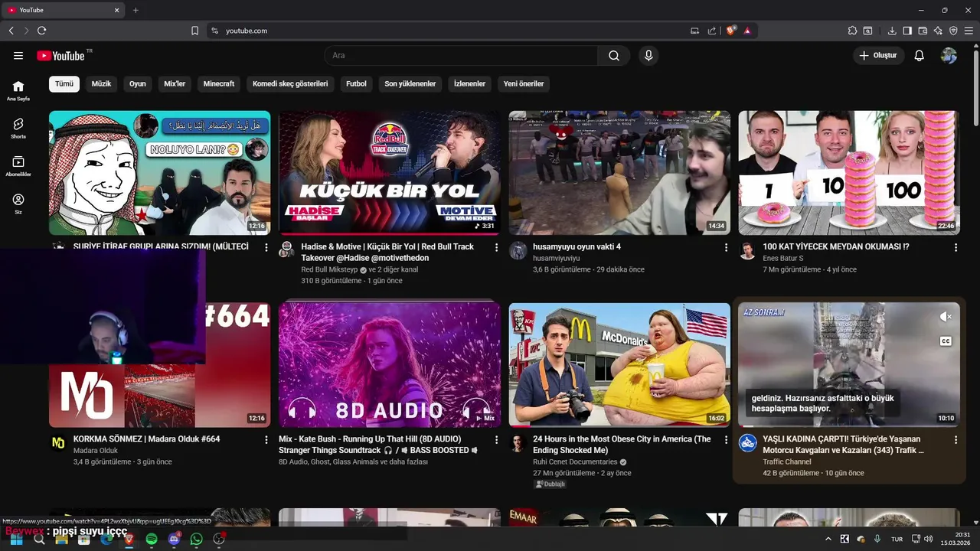This screenshot has width=980, height=551.
Task: Show hidden system tray icons chevron
Action: (x=828, y=539)
